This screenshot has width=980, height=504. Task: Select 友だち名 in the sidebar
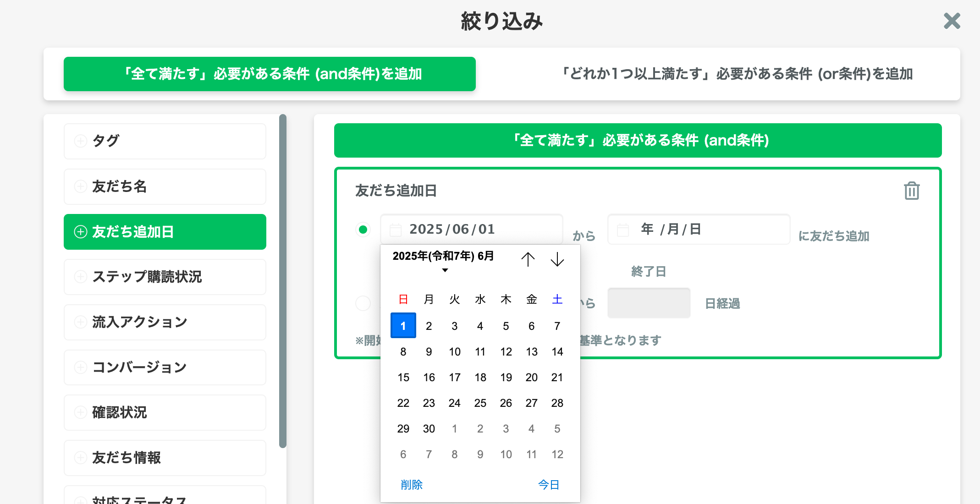pyautogui.click(x=165, y=186)
